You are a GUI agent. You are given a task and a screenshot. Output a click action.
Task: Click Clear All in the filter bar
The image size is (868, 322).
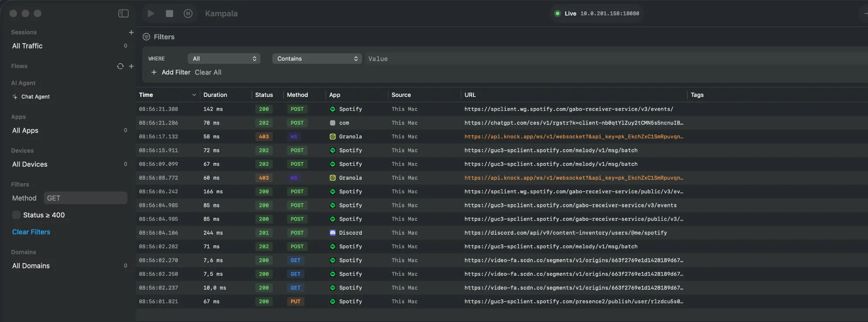[x=208, y=72]
